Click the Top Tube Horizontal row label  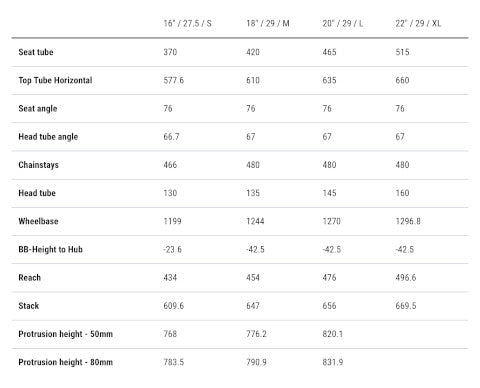pos(55,80)
